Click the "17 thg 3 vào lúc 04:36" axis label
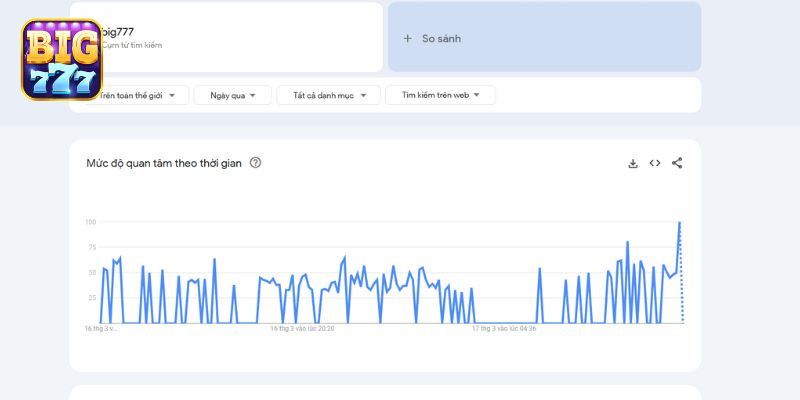The image size is (800, 400). click(x=504, y=327)
